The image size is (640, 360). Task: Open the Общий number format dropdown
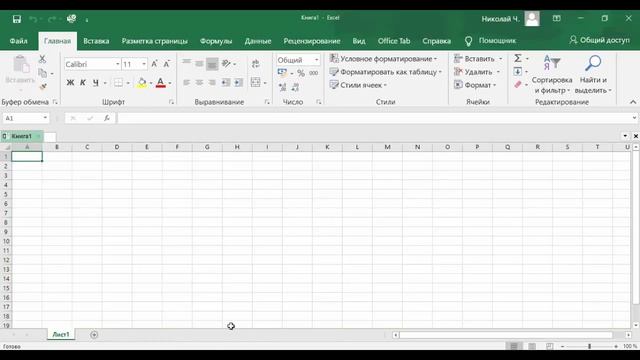(x=316, y=60)
